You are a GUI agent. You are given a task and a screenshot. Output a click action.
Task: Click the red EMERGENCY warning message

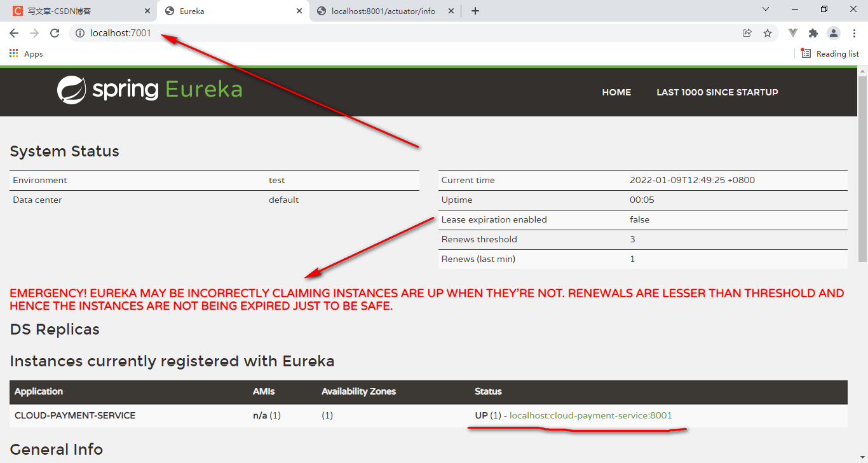(427, 300)
